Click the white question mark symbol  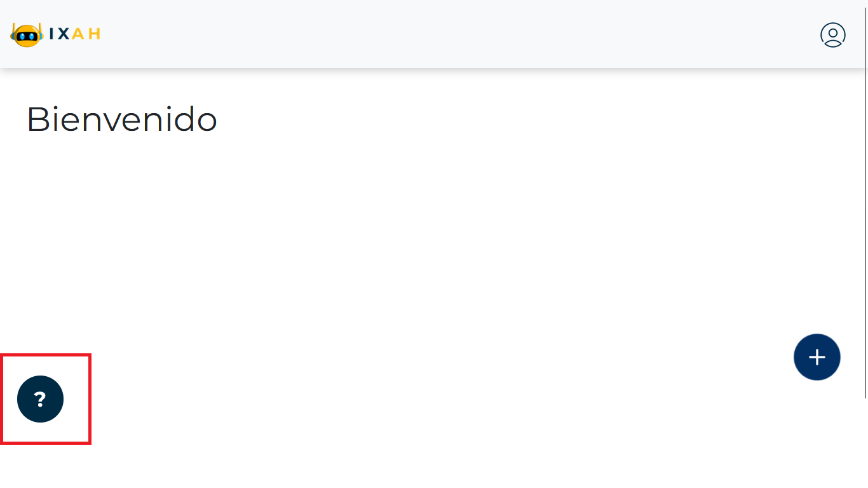(x=40, y=399)
